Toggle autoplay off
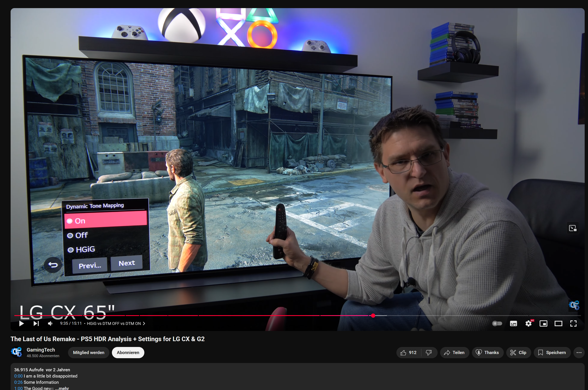Image resolution: width=588 pixels, height=390 pixels. pos(497,323)
